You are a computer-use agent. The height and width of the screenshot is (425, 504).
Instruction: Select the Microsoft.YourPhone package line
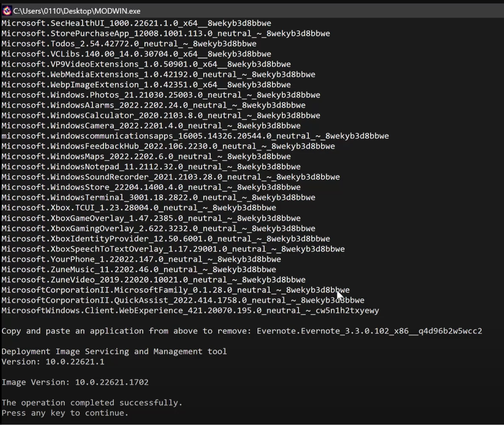click(x=141, y=259)
